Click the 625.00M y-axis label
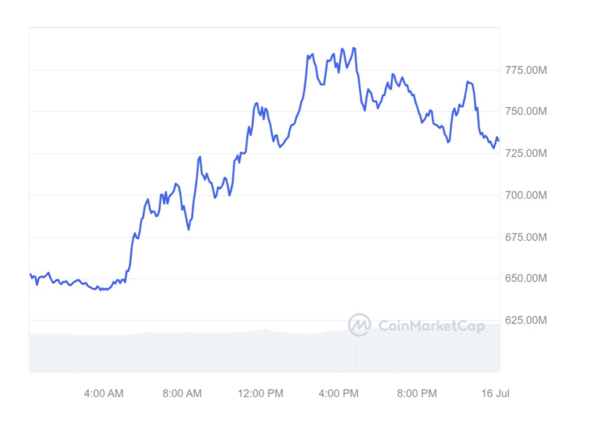 (x=526, y=320)
